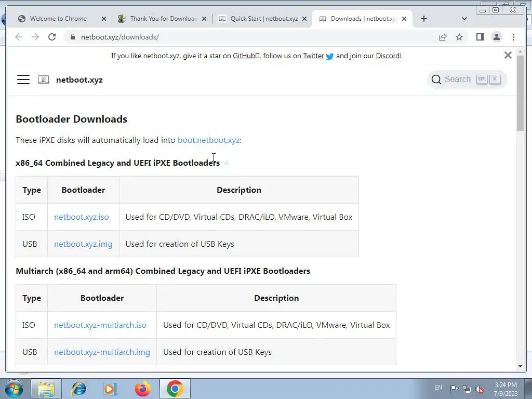Expand the tab search chevron
Viewport: 532px width, 399px height.
tap(464, 19)
